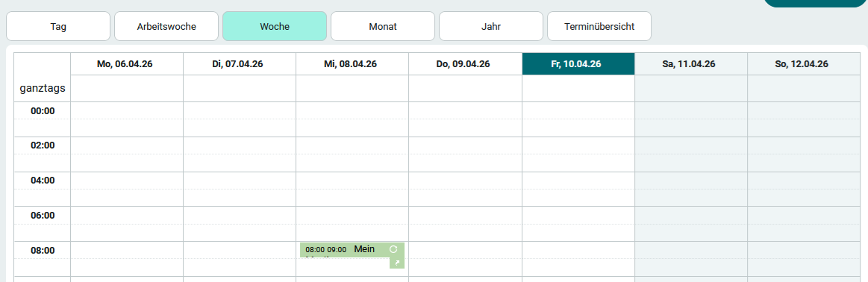Image resolution: width=868 pixels, height=282 pixels.
Task: Click the Di, 07.04.26 day header
Action: (240, 64)
